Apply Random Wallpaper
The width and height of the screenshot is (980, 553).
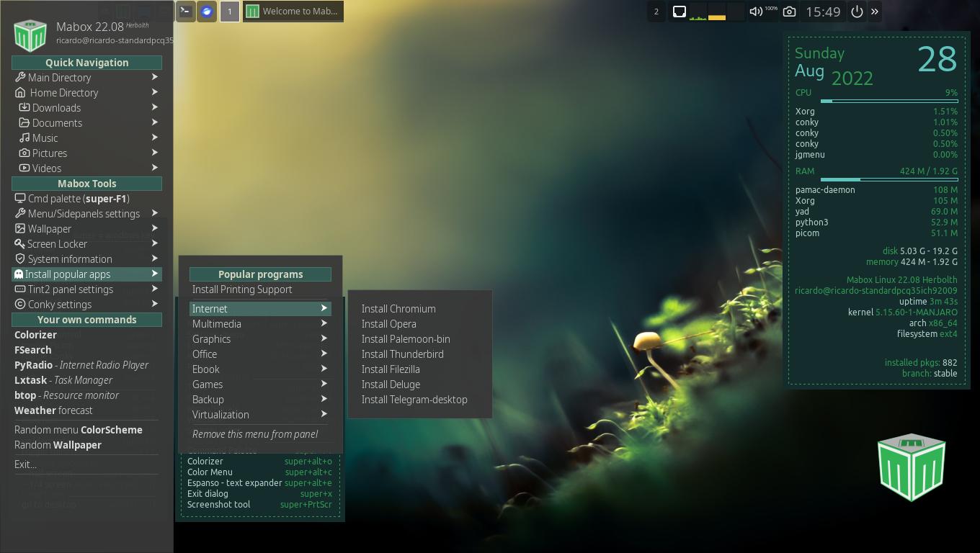(86, 444)
